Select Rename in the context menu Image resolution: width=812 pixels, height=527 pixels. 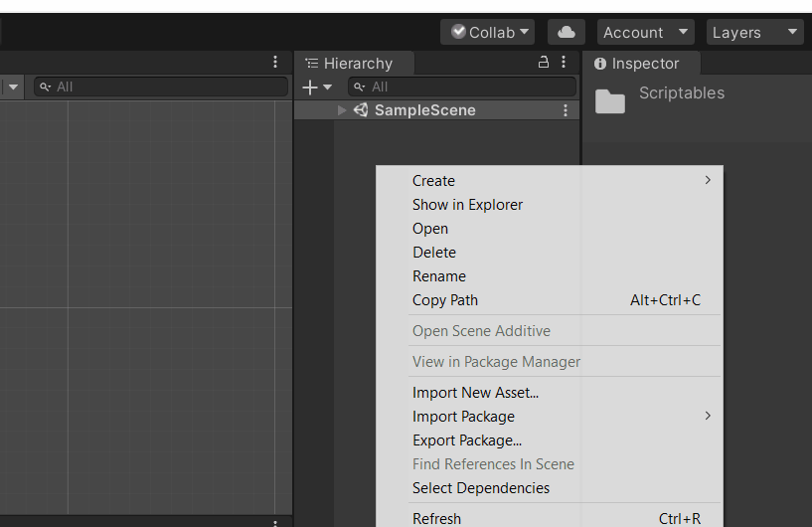click(x=550, y=276)
